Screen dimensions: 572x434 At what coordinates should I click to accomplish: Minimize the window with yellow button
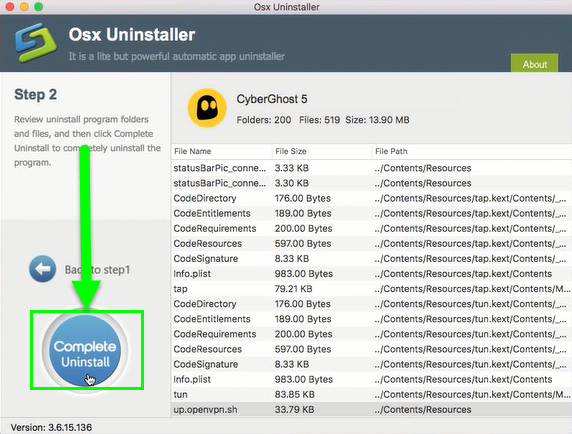[24, 6]
